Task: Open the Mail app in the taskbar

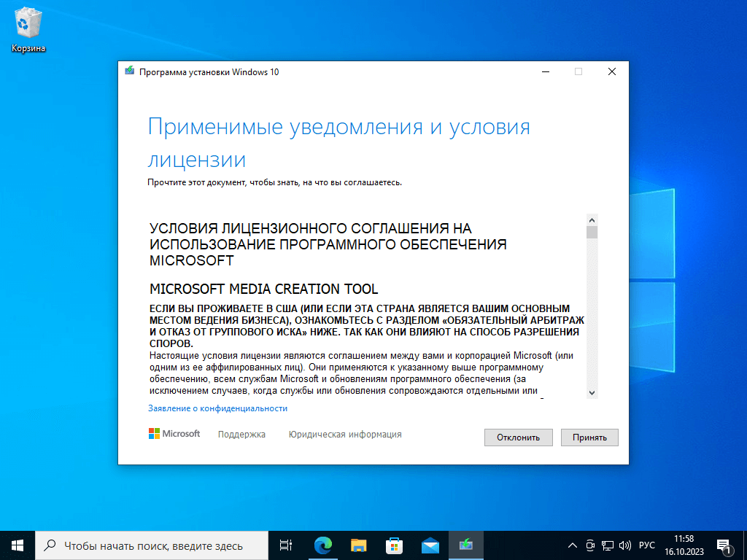Action: (x=430, y=545)
